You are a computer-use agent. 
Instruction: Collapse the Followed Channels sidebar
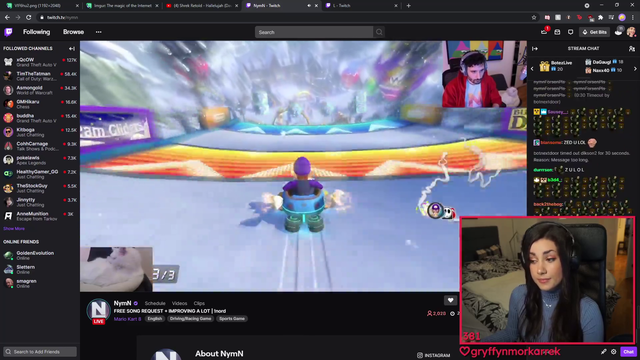pyautogui.click(x=72, y=49)
